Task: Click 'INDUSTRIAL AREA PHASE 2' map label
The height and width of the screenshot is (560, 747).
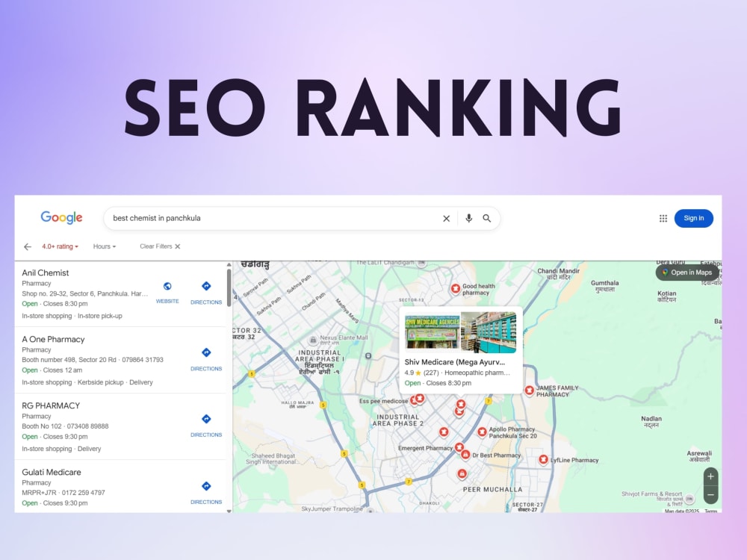Action: click(398, 420)
